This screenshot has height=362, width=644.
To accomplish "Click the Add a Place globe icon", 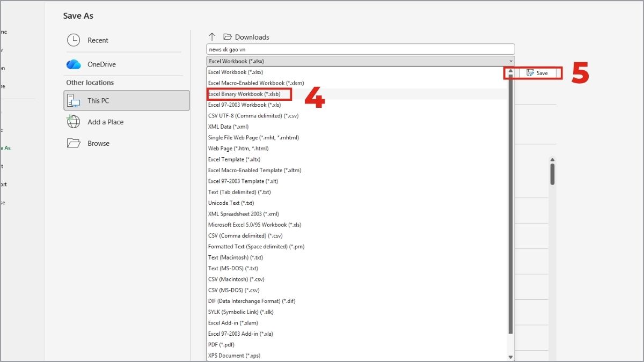I will pos(74,122).
